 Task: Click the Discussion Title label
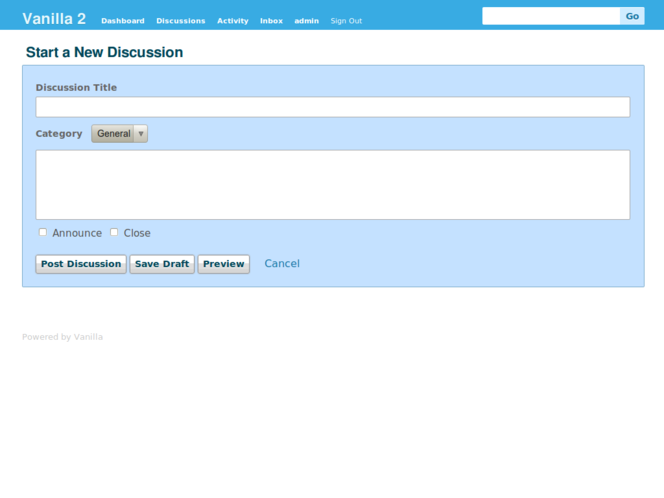click(x=76, y=88)
